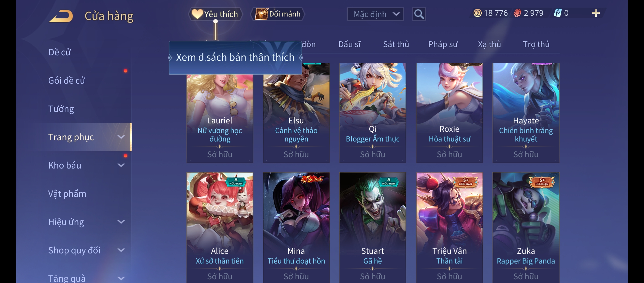Screen dimensions: 644x283
Task: Tap the plus icon to add currency
Action: pyautogui.click(x=596, y=13)
